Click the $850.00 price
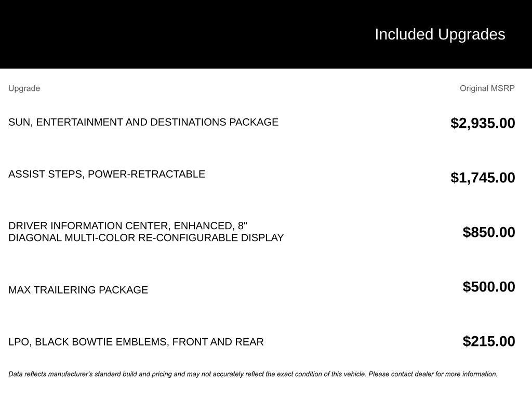The height and width of the screenshot is (399, 532). 489,232
